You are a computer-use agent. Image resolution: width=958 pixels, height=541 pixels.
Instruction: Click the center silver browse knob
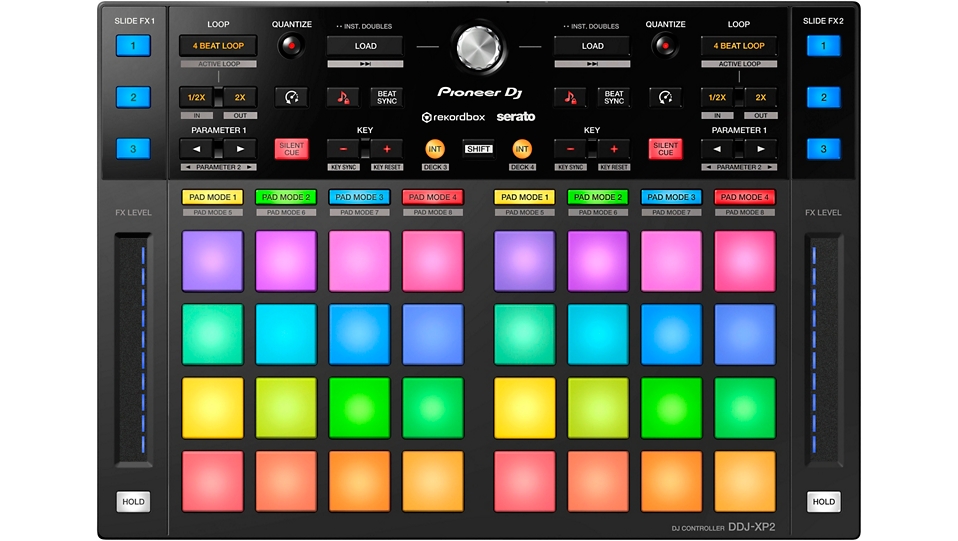point(478,47)
